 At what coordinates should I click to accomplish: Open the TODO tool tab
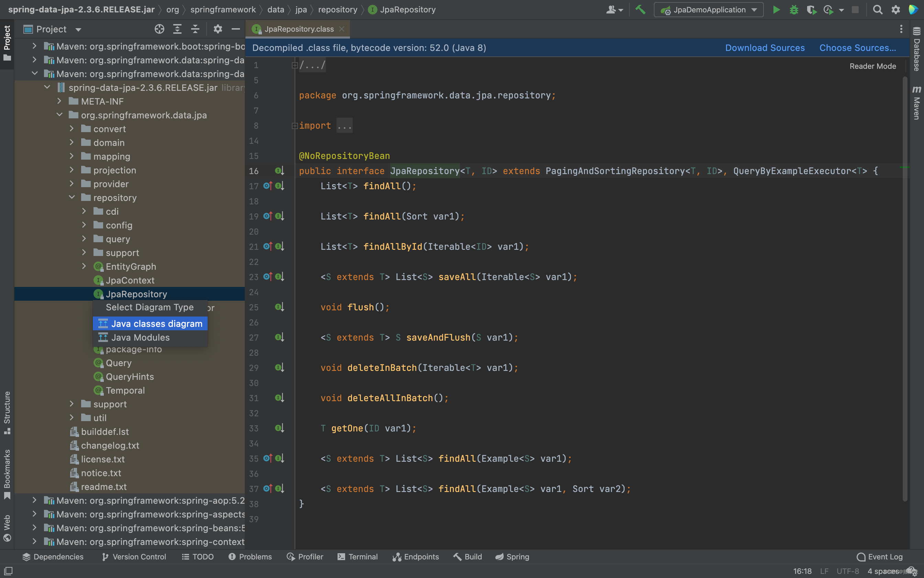pyautogui.click(x=198, y=557)
